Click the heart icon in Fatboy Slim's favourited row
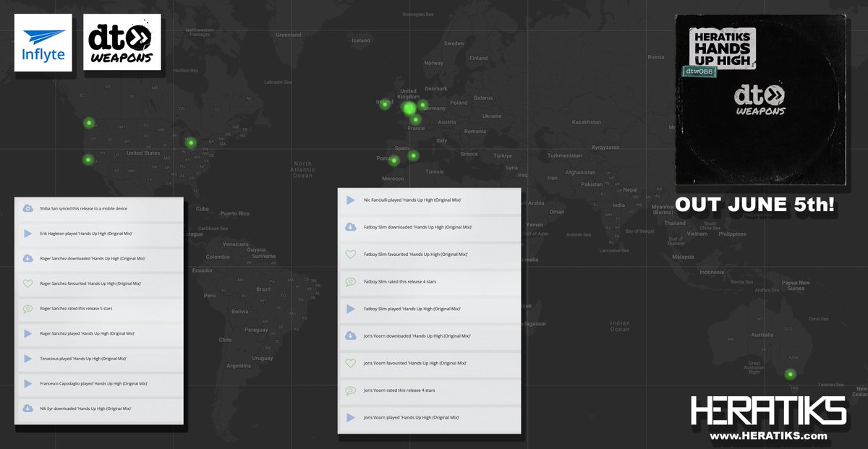Viewport: 868px width, 449px height. tap(350, 255)
